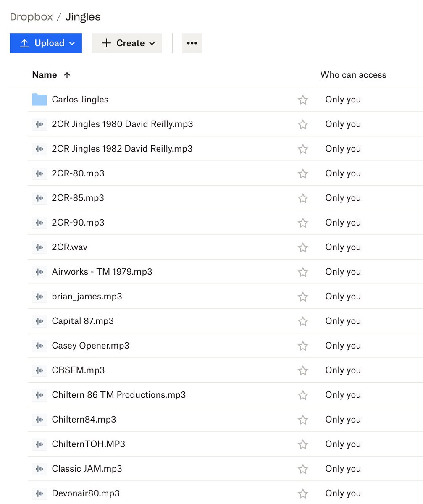423x504 pixels.
Task: Click audio icon for 2CR Jingles 1980 David Reilly.mp3
Action: tap(39, 124)
